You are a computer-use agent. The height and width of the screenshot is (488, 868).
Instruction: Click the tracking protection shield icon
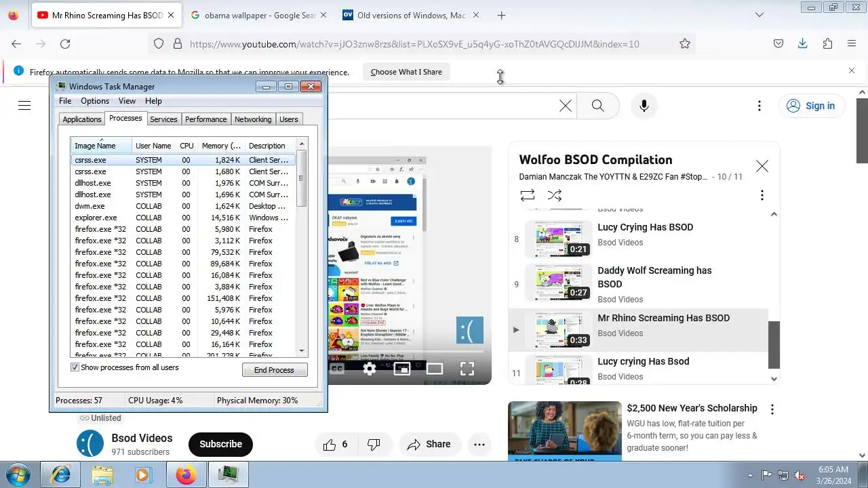point(159,43)
